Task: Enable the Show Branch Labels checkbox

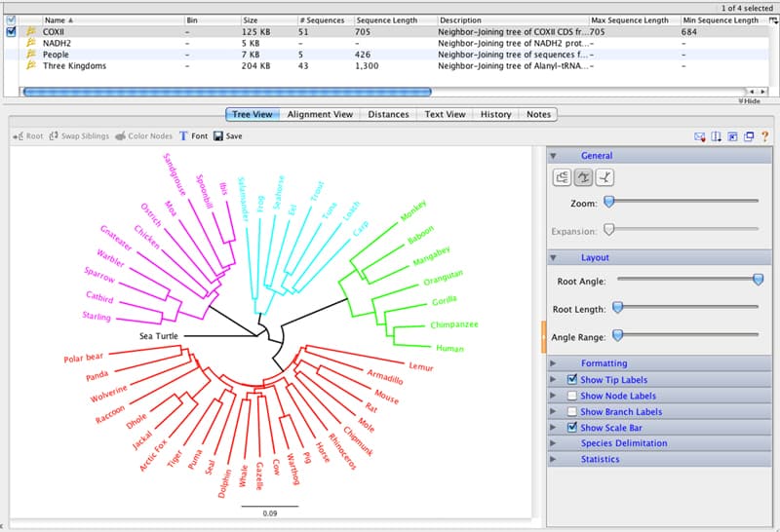Action: click(x=572, y=412)
